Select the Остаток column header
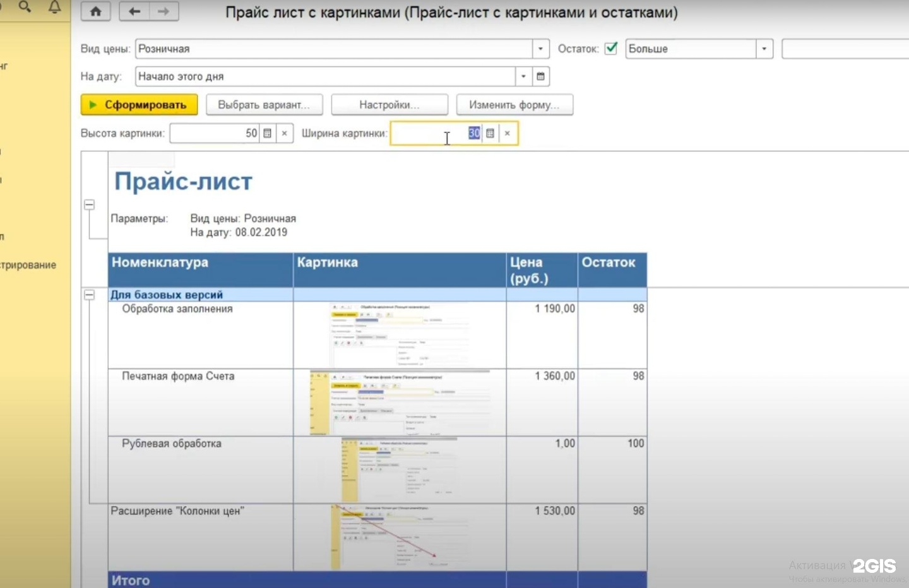 [x=612, y=270]
